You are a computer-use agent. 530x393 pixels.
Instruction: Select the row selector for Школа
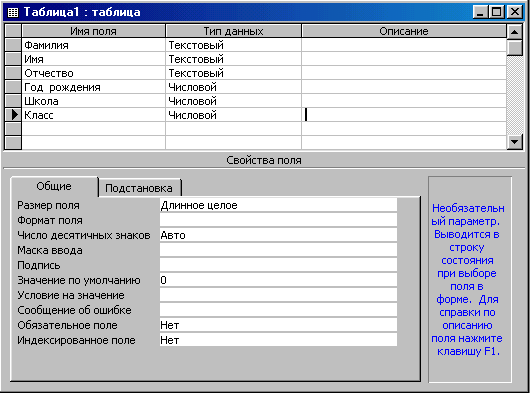tap(13, 101)
